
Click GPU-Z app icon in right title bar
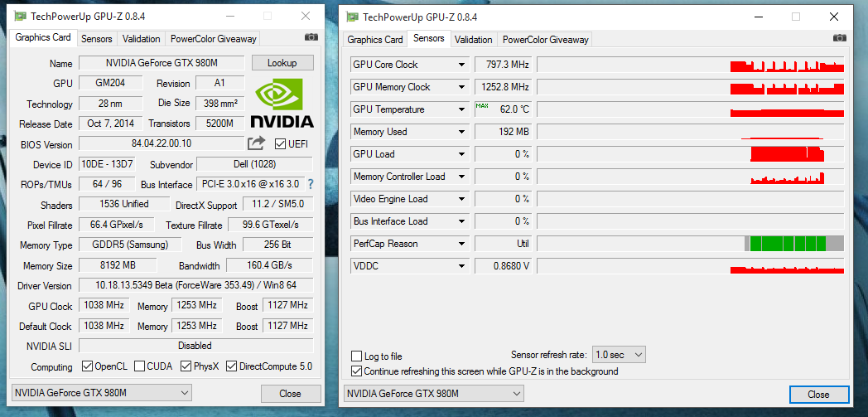click(x=352, y=17)
